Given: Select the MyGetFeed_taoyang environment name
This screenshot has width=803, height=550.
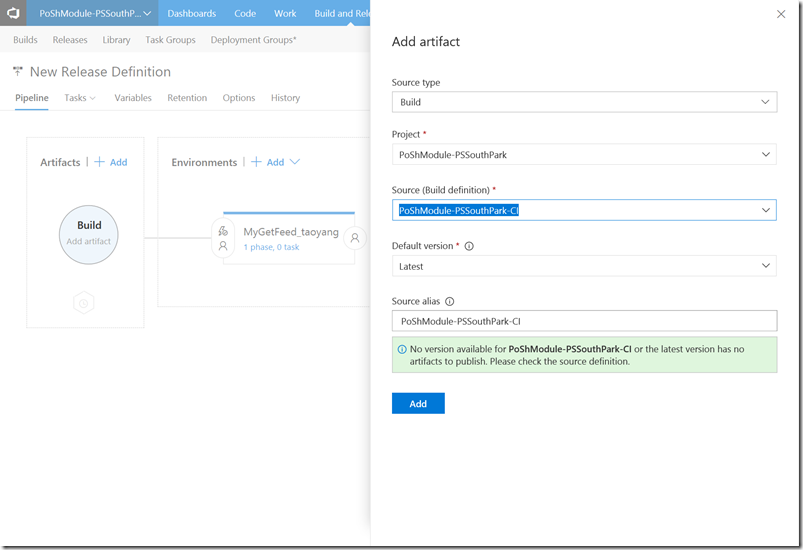Looking at the screenshot, I should pos(291,232).
